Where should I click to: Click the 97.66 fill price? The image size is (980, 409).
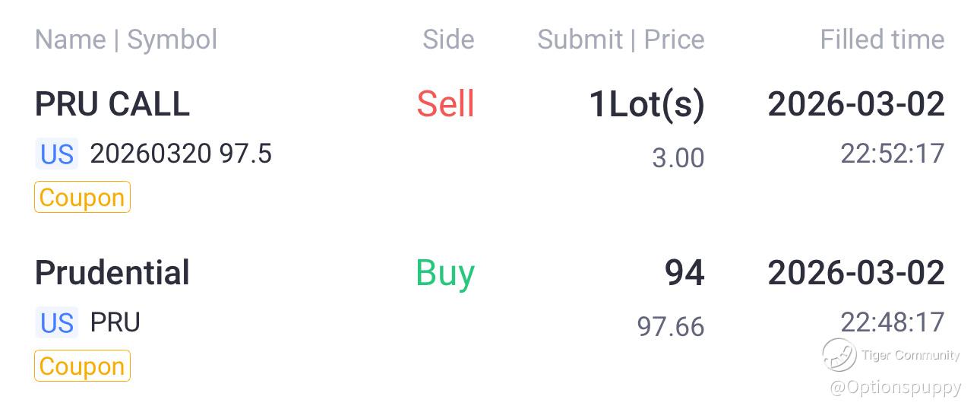[x=671, y=327]
